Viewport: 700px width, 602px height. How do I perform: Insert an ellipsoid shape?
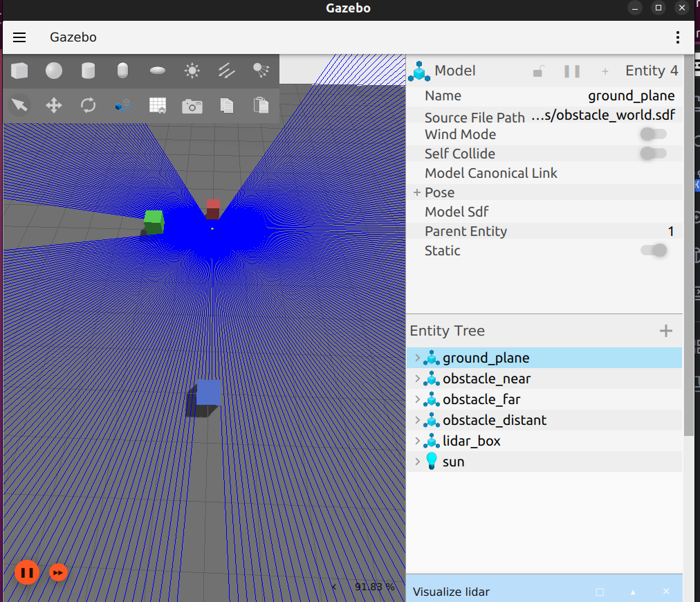[158, 71]
